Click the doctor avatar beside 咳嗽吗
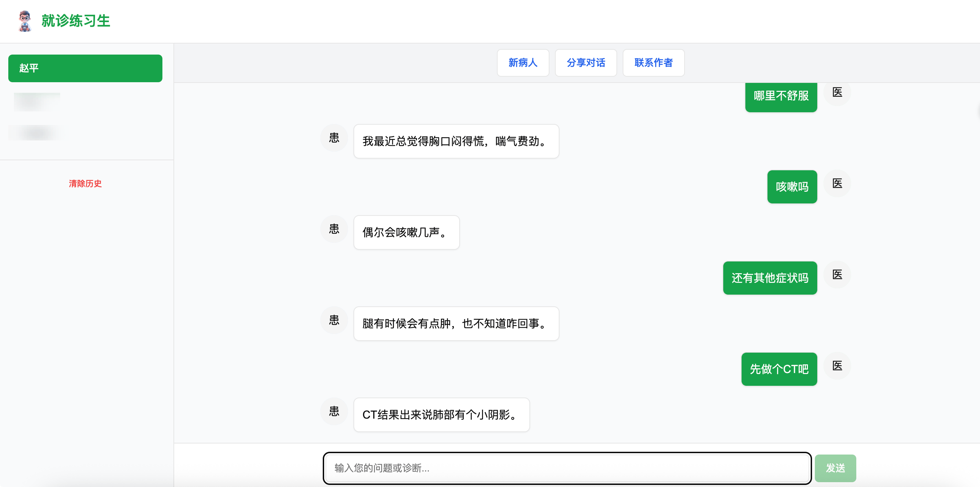 [x=837, y=184]
